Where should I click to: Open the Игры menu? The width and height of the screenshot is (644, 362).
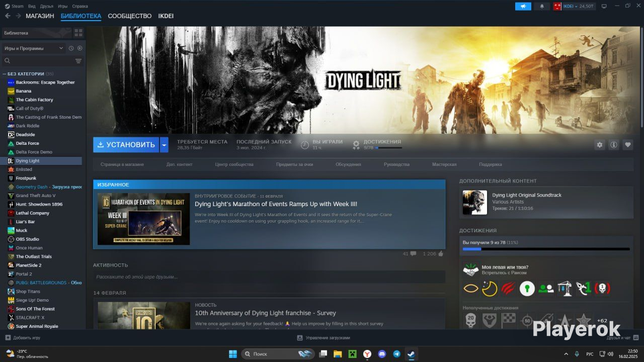pos(63,6)
